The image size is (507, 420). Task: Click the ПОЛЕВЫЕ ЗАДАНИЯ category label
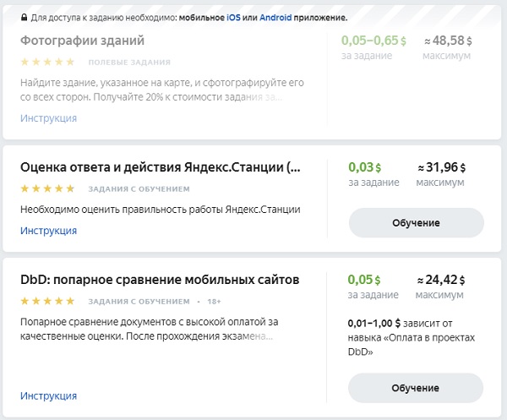[129, 62]
